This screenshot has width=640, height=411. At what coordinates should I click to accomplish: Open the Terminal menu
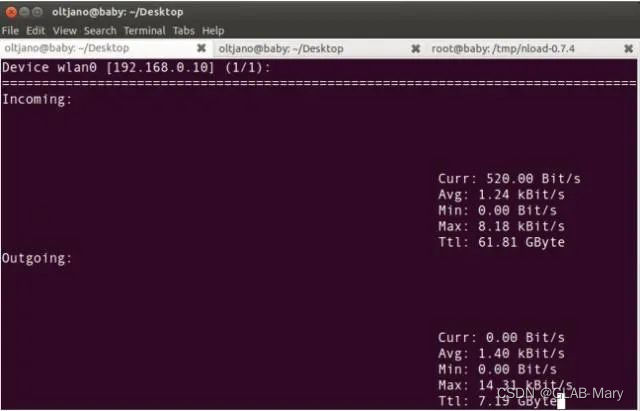pyautogui.click(x=144, y=31)
